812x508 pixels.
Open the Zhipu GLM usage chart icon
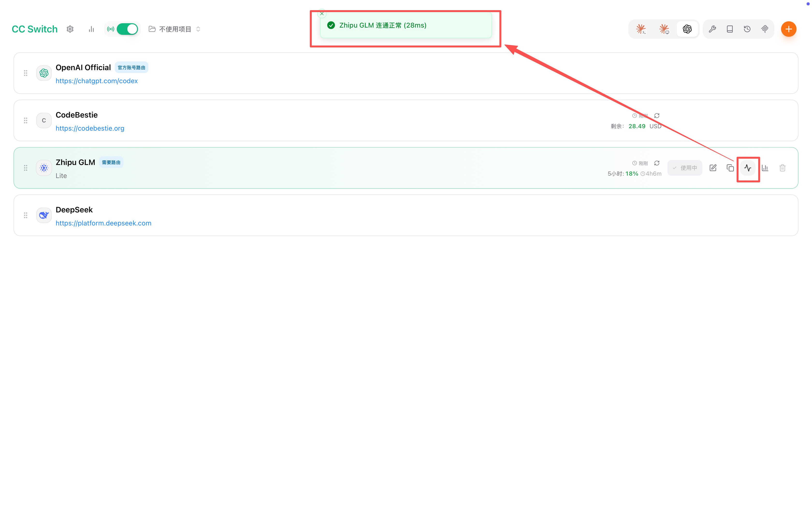pyautogui.click(x=765, y=168)
